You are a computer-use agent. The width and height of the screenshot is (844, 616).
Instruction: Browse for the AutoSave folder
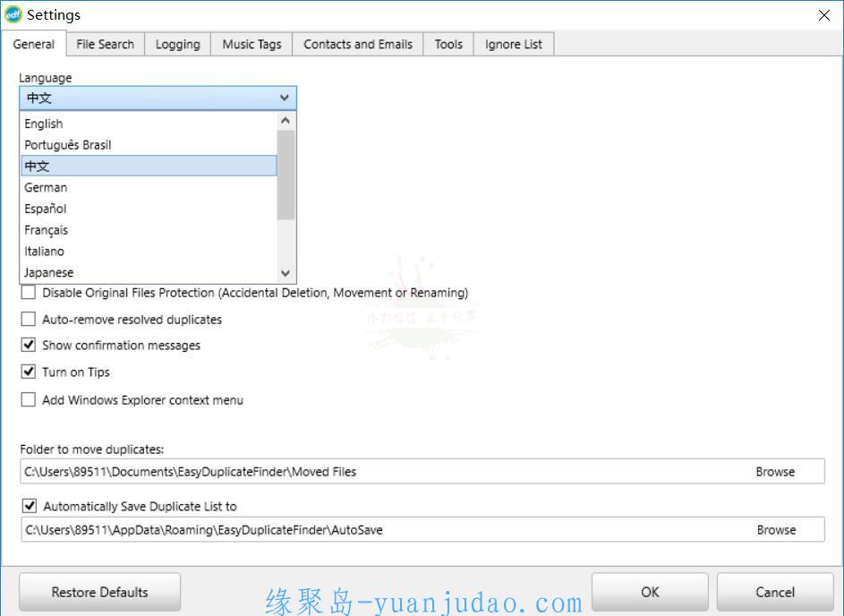[x=776, y=530]
